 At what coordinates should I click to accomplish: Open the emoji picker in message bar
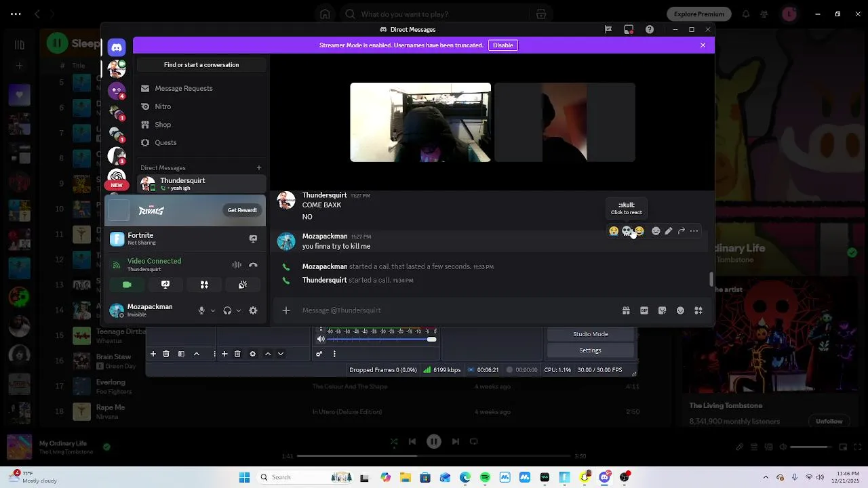[680, 310]
